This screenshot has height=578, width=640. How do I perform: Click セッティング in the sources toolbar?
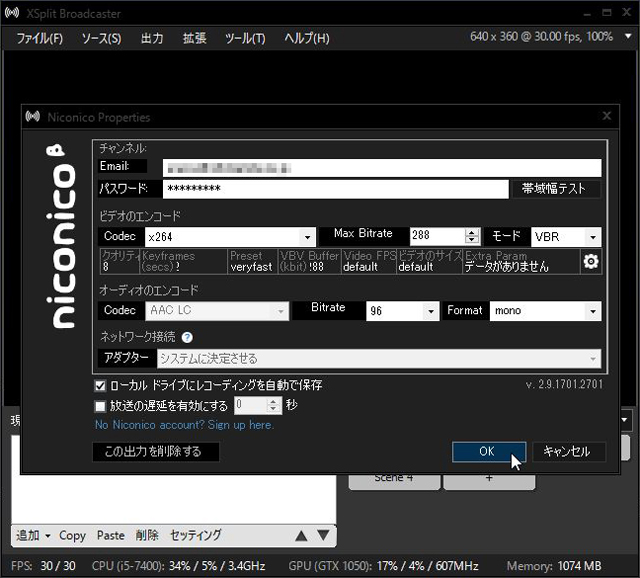point(196,535)
